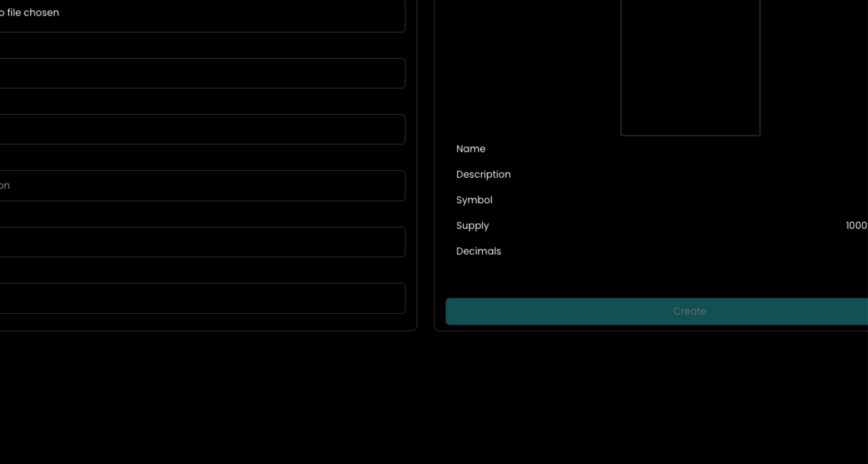The height and width of the screenshot is (464, 868).
Task: Select the Decimals label in the preview
Action: tap(478, 251)
